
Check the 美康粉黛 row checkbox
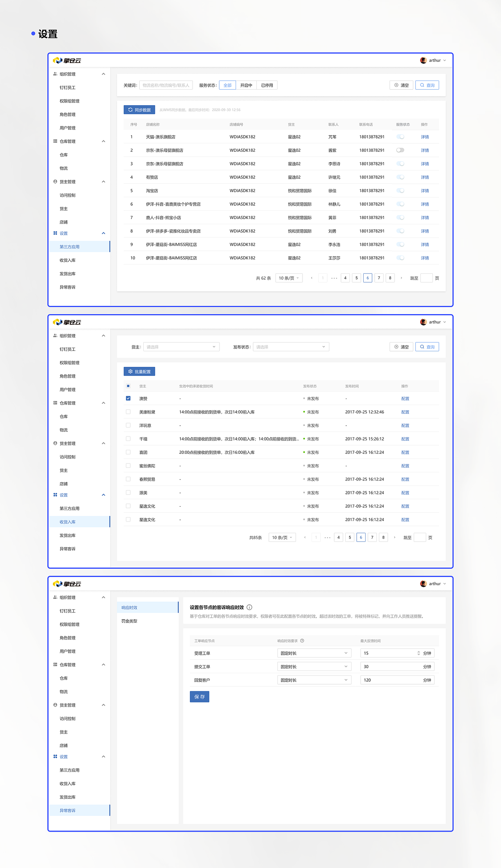click(x=128, y=412)
